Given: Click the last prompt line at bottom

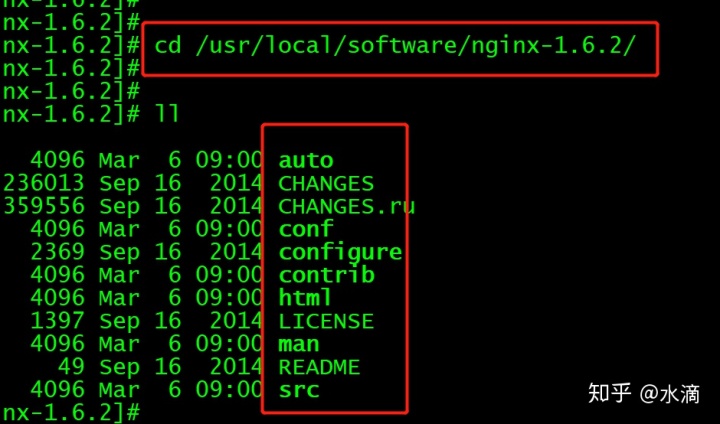Looking at the screenshot, I should (71, 413).
